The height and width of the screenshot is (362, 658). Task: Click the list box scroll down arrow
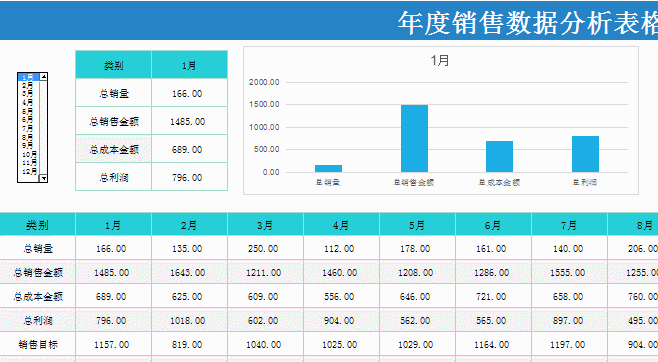coord(43,178)
